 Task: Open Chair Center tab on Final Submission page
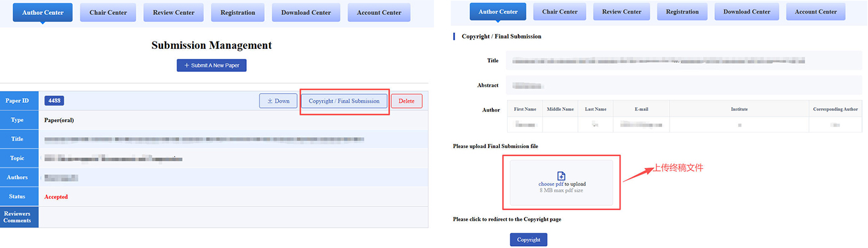tap(559, 12)
